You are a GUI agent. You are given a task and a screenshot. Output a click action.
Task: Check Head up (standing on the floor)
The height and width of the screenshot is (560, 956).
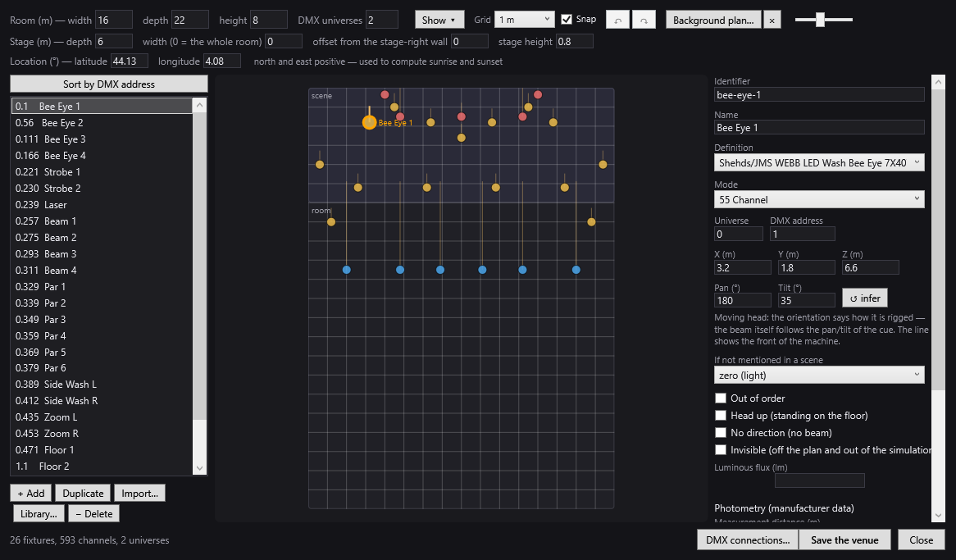point(721,416)
